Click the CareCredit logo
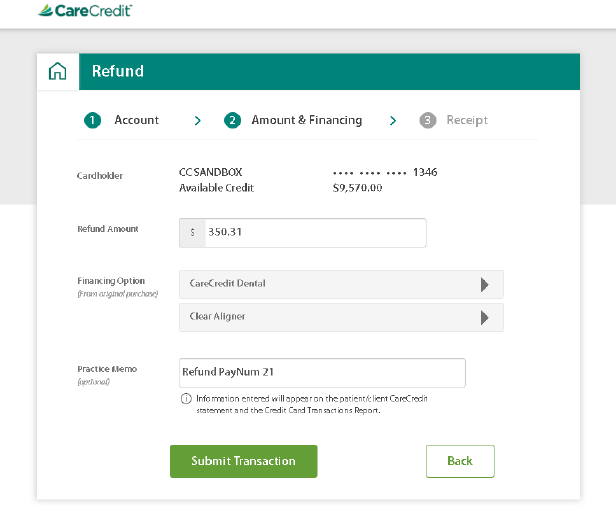This screenshot has width=616, height=506. (x=85, y=11)
